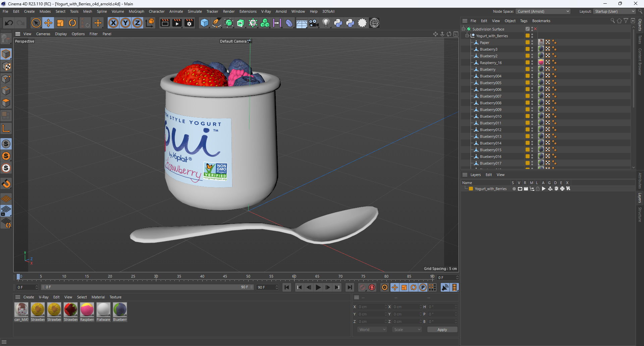Open the Layers panel hamburger menu
The height and width of the screenshot is (346, 644).
465,175
